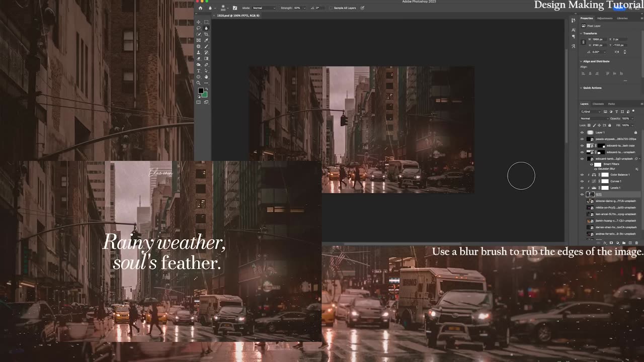Open more align options ellipsis
644x362 pixels.
tap(625, 80)
